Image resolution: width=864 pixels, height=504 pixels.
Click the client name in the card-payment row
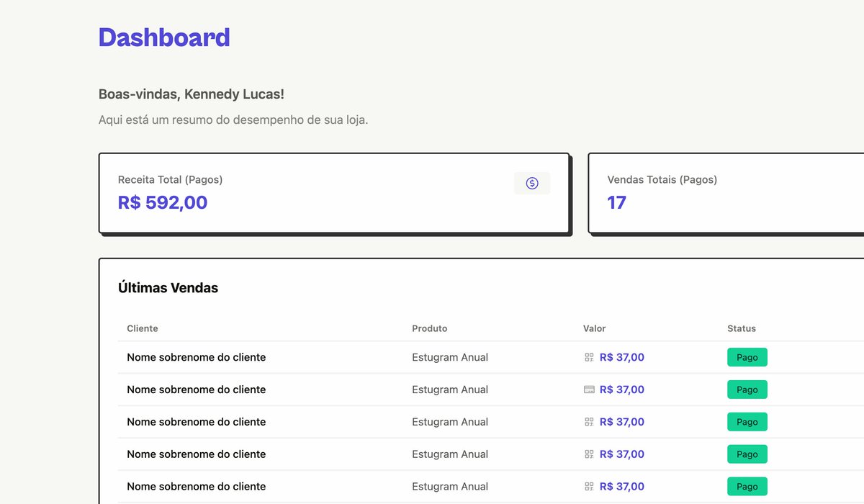click(x=197, y=390)
